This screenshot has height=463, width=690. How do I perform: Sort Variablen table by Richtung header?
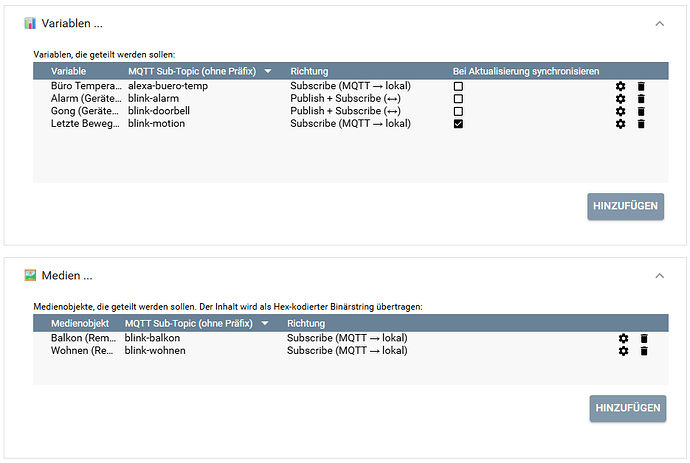tap(309, 71)
